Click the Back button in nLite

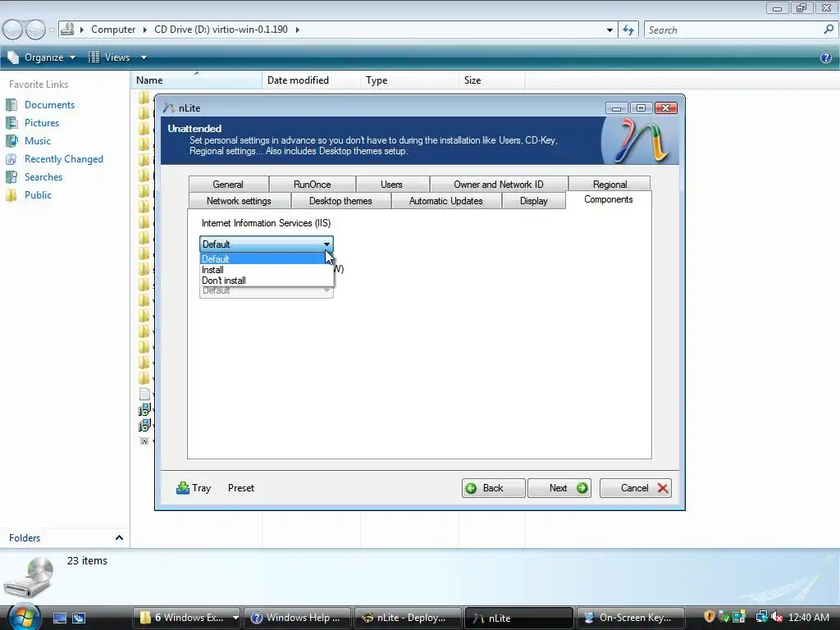[493, 488]
